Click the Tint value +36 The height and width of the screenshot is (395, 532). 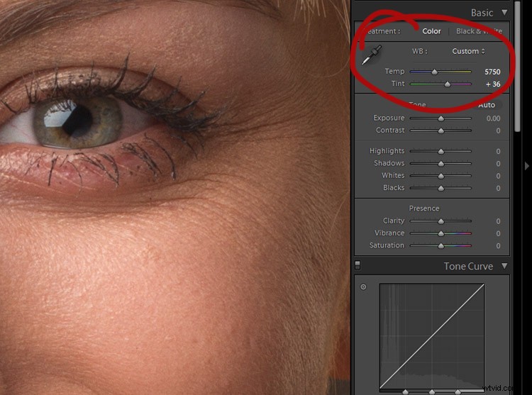pyautogui.click(x=493, y=84)
